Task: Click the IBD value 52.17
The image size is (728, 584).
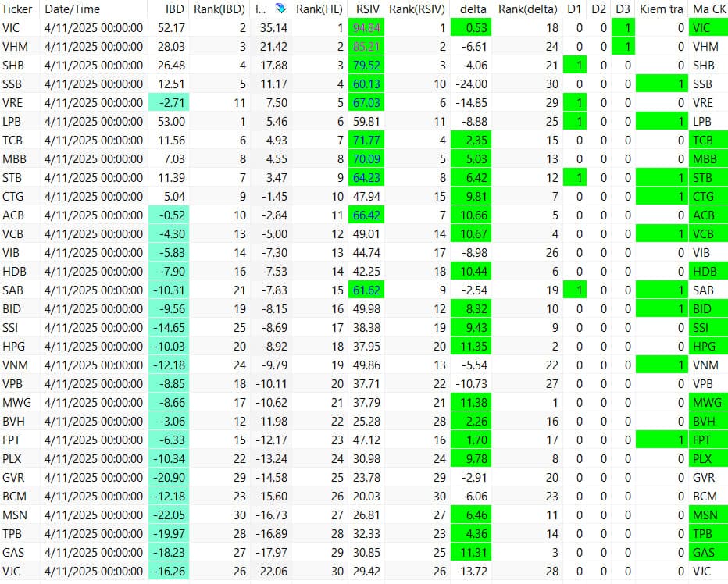Action: [x=171, y=28]
